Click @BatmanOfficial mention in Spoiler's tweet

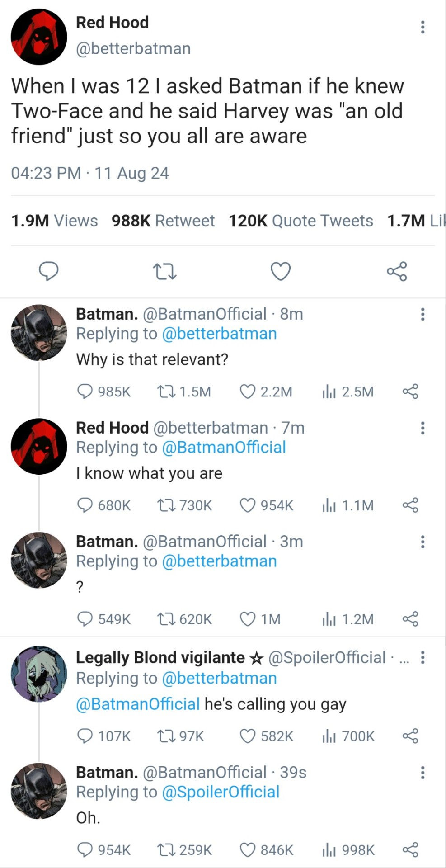pyautogui.click(x=138, y=704)
